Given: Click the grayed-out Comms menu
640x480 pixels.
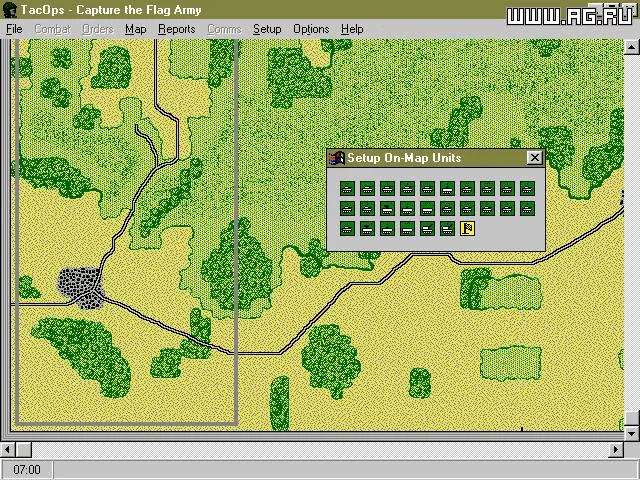Looking at the screenshot, I should coord(224,29).
